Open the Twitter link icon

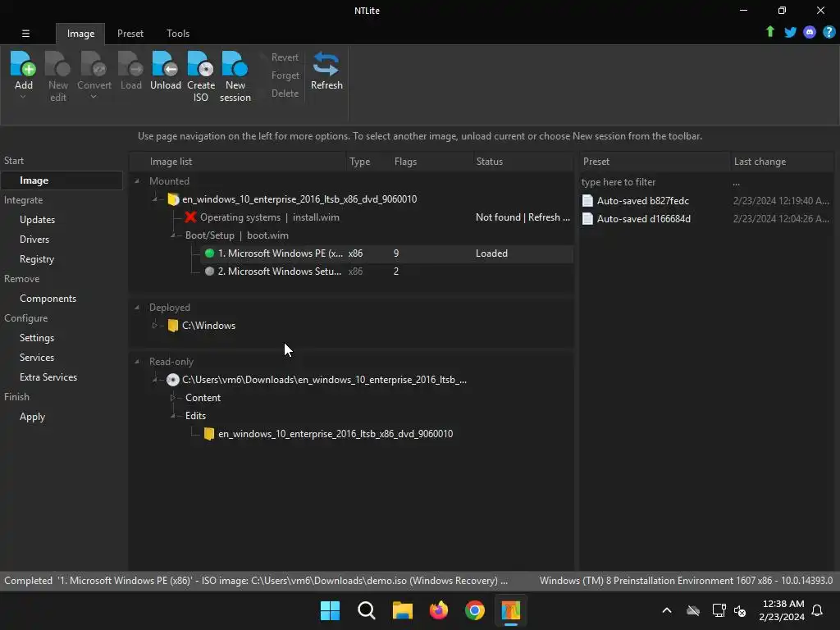point(790,32)
